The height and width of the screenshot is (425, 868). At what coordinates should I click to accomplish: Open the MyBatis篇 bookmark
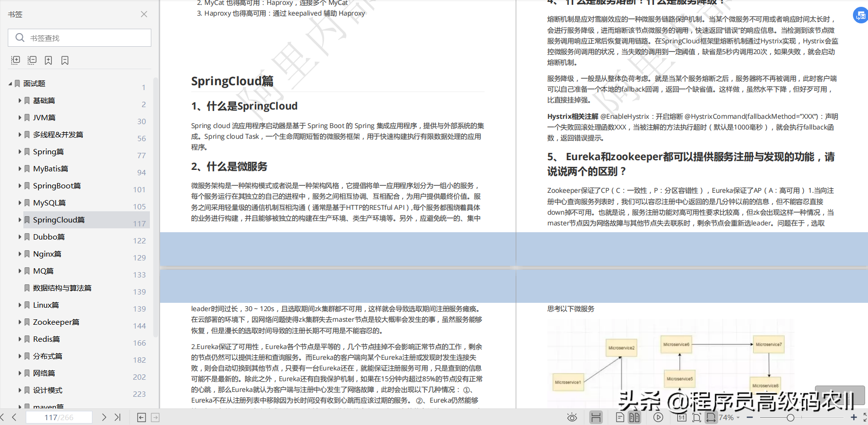click(51, 168)
